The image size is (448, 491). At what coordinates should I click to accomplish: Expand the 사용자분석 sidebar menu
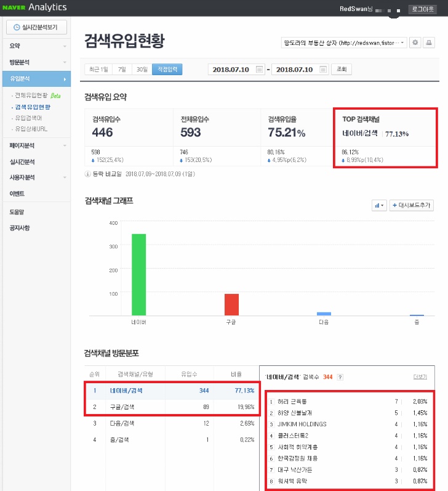36,177
